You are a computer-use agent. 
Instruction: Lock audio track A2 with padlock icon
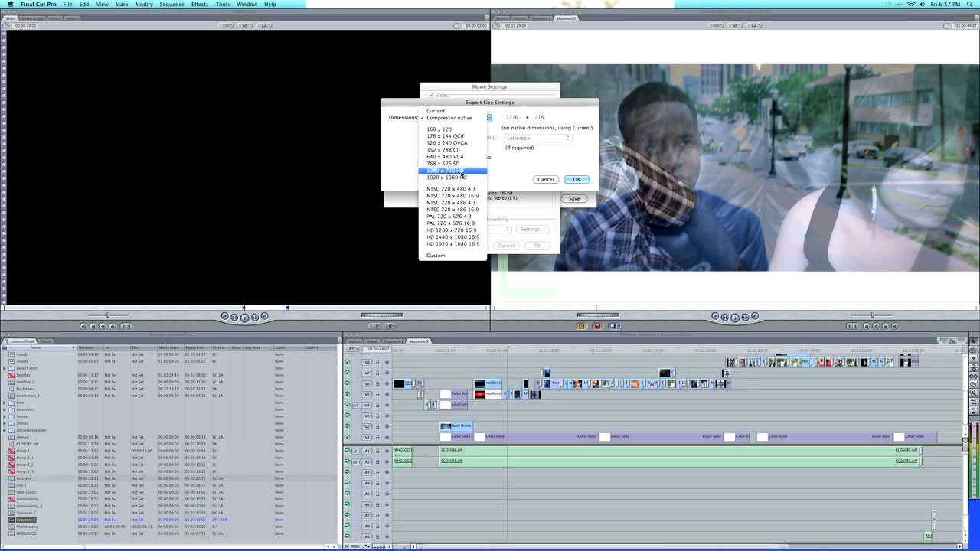click(377, 461)
